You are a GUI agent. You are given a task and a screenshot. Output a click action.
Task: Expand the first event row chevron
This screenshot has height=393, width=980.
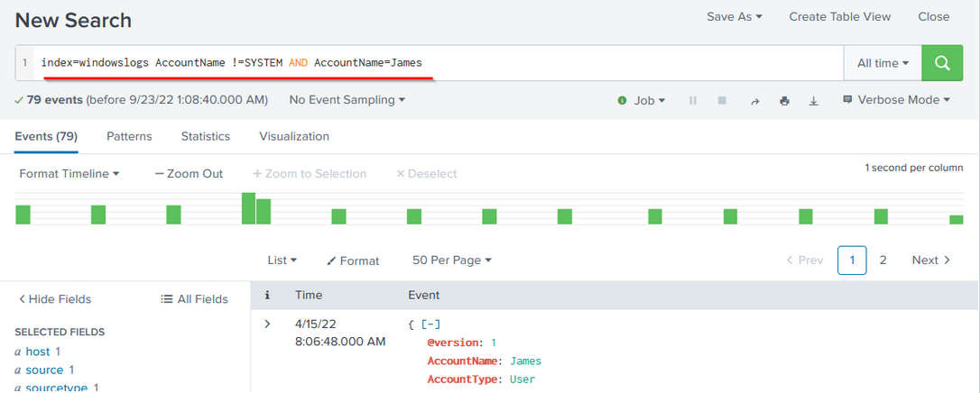point(267,324)
